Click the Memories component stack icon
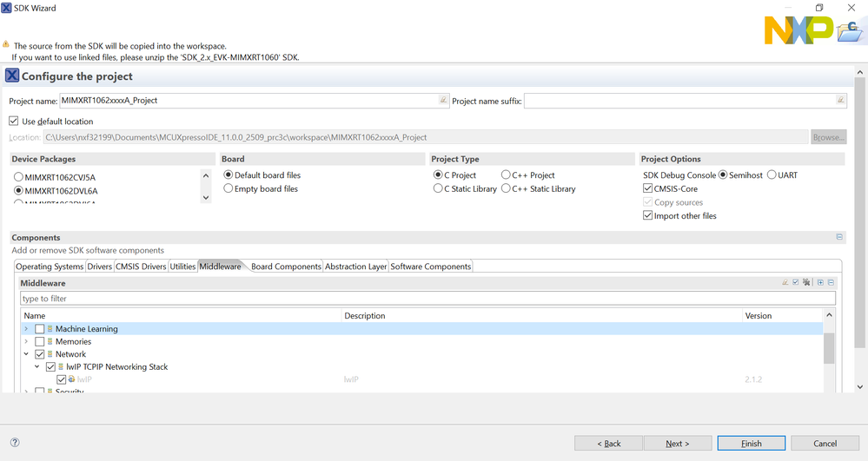Screen dimensions: 868x461 (50, 341)
